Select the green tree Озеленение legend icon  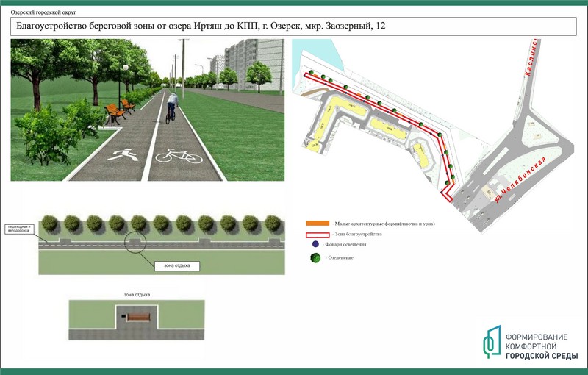[x=315, y=257]
